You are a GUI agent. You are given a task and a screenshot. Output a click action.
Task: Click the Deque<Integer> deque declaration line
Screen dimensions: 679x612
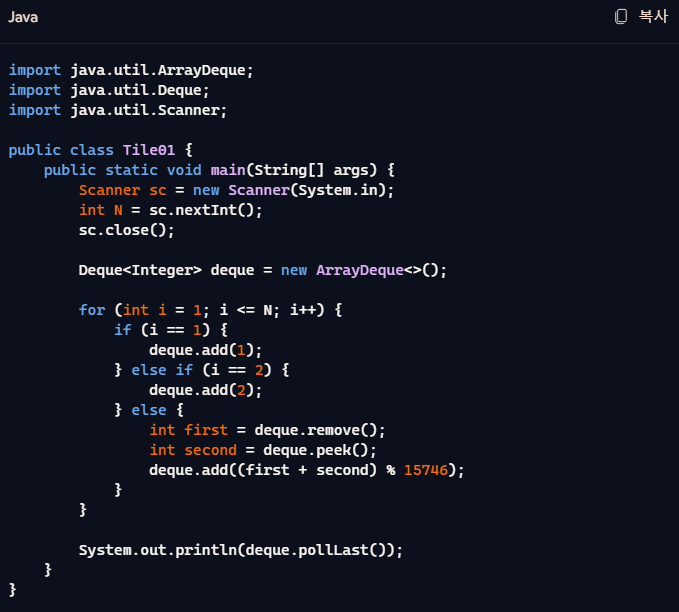point(262,270)
